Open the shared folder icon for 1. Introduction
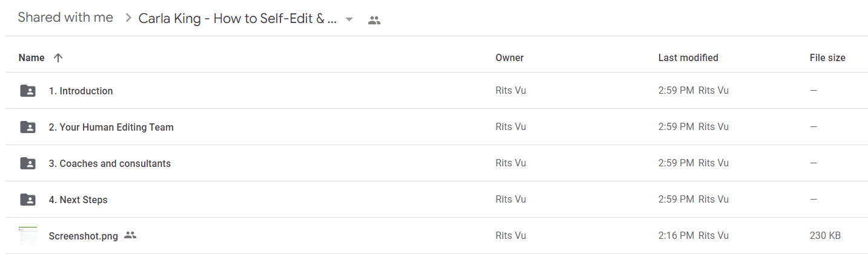The image size is (868, 254). pyautogui.click(x=28, y=91)
